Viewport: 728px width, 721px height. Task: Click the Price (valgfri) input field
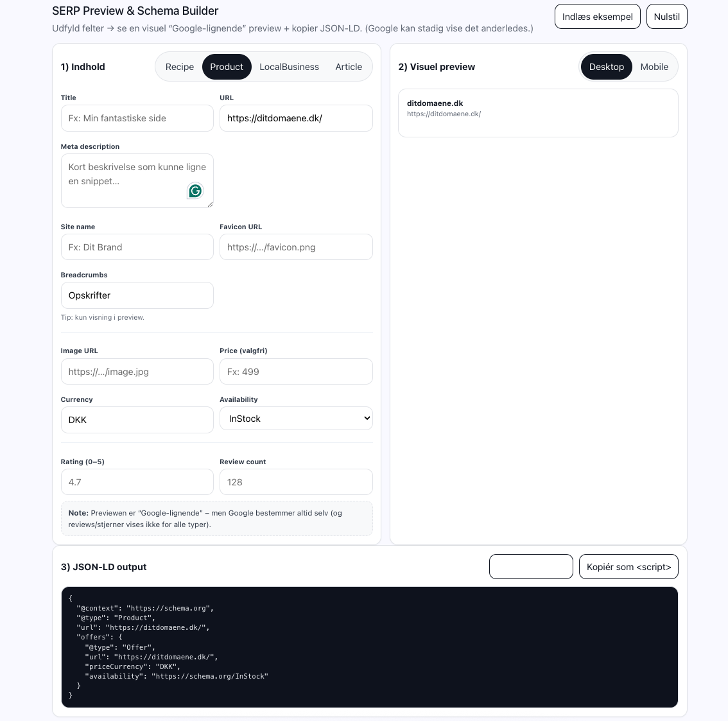tap(296, 372)
